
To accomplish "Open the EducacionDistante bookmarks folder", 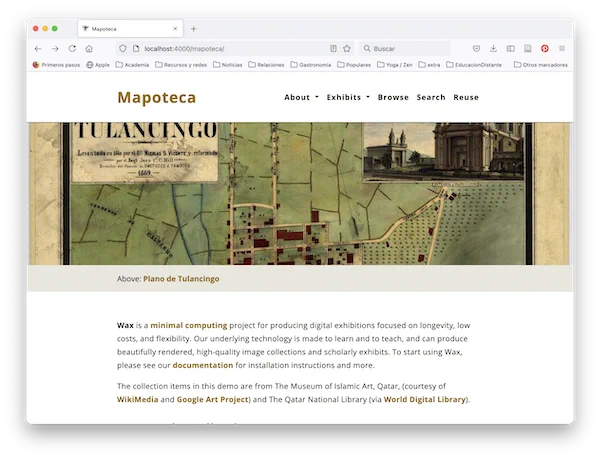I will click(474, 65).
